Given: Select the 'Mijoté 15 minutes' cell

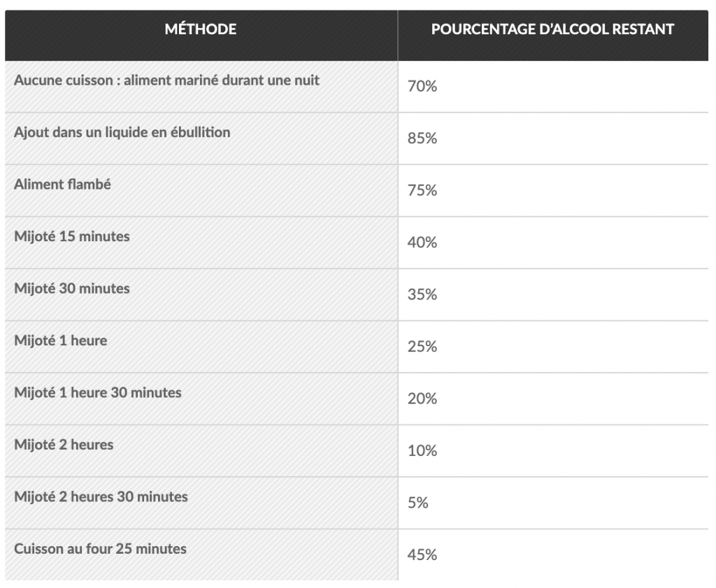Looking at the screenshot, I should 72,236.
